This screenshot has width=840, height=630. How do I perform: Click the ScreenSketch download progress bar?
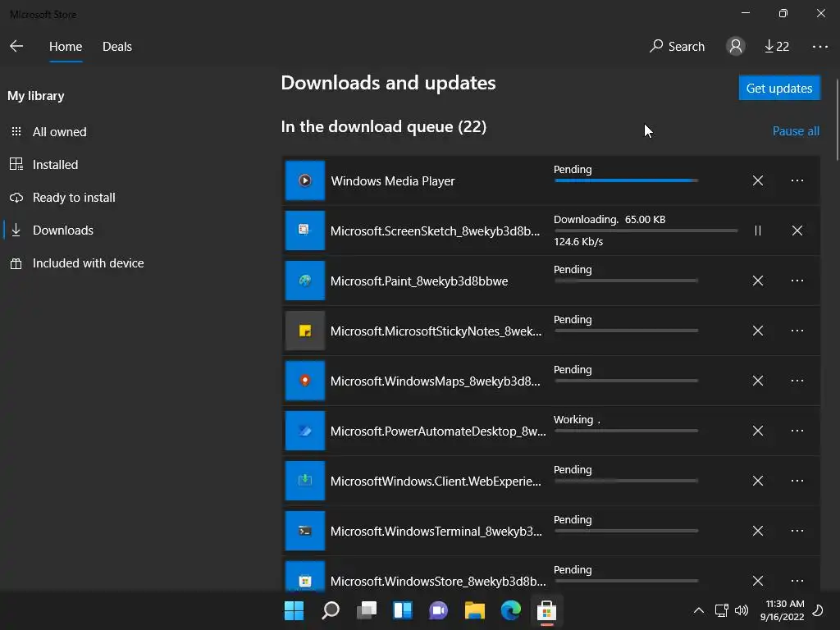646,231
